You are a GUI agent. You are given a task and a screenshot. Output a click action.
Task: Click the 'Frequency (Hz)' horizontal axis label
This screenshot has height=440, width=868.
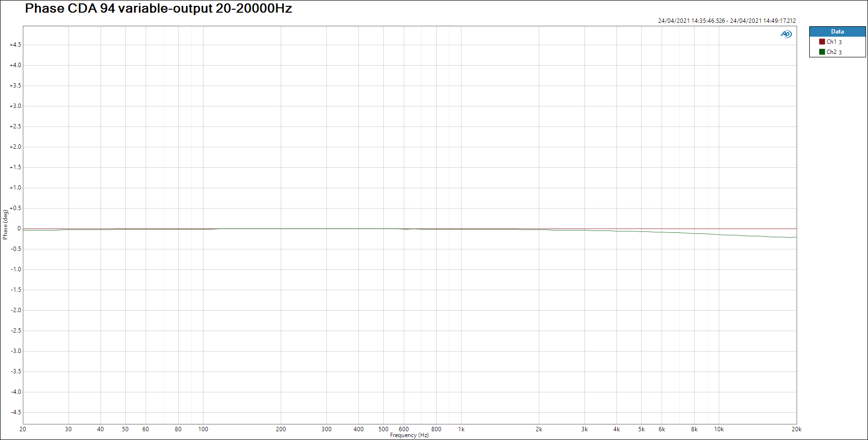tap(409, 435)
